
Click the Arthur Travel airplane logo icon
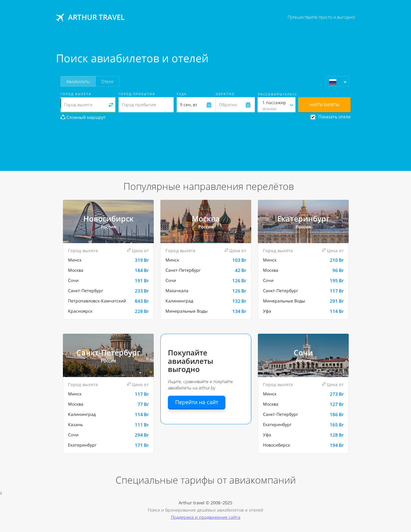(60, 17)
